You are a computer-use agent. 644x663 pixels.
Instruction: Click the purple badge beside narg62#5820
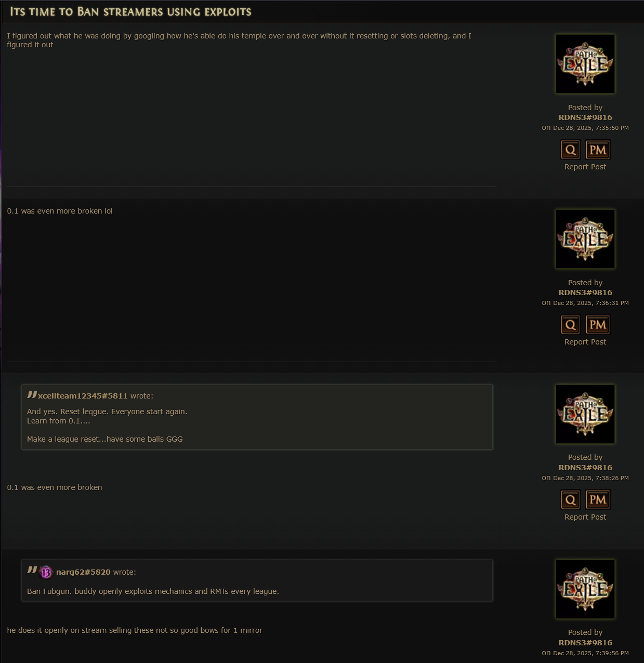coord(46,572)
